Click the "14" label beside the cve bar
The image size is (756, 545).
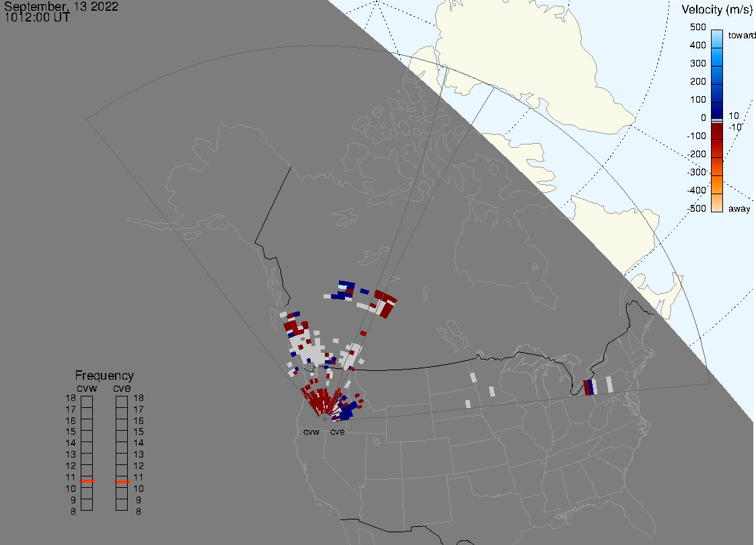coord(139,443)
